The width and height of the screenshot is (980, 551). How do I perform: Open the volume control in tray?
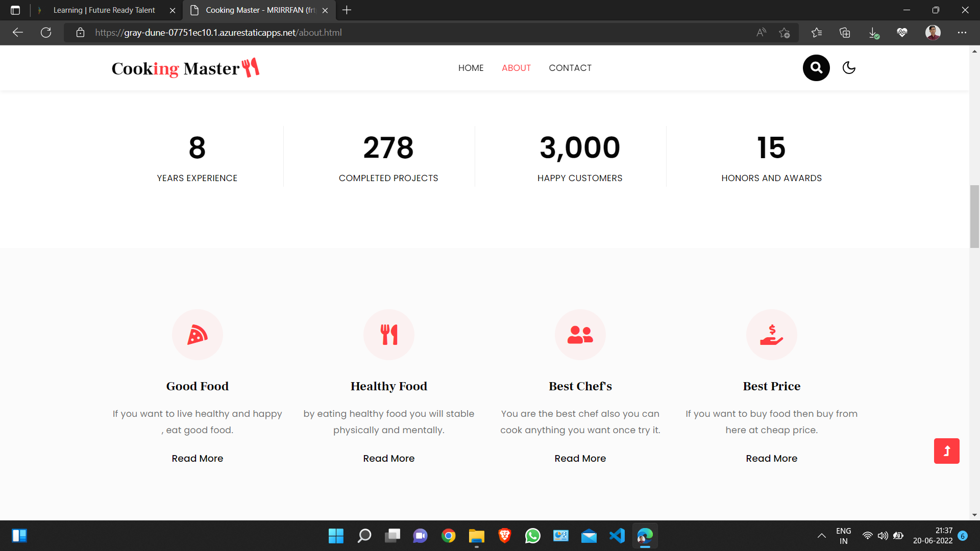pyautogui.click(x=883, y=536)
